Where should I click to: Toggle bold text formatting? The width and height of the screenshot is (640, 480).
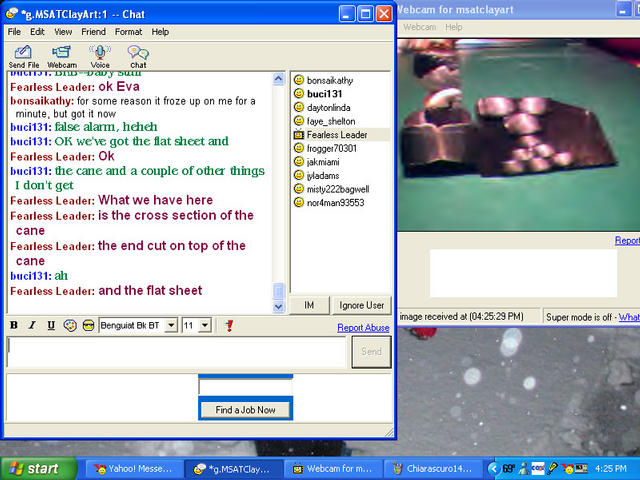pos(14,325)
